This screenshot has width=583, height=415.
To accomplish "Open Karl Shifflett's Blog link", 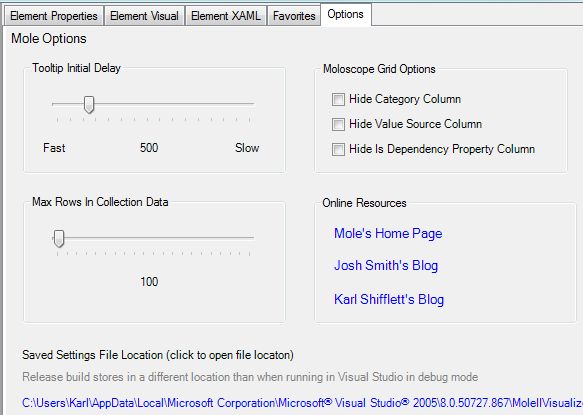I will [389, 299].
